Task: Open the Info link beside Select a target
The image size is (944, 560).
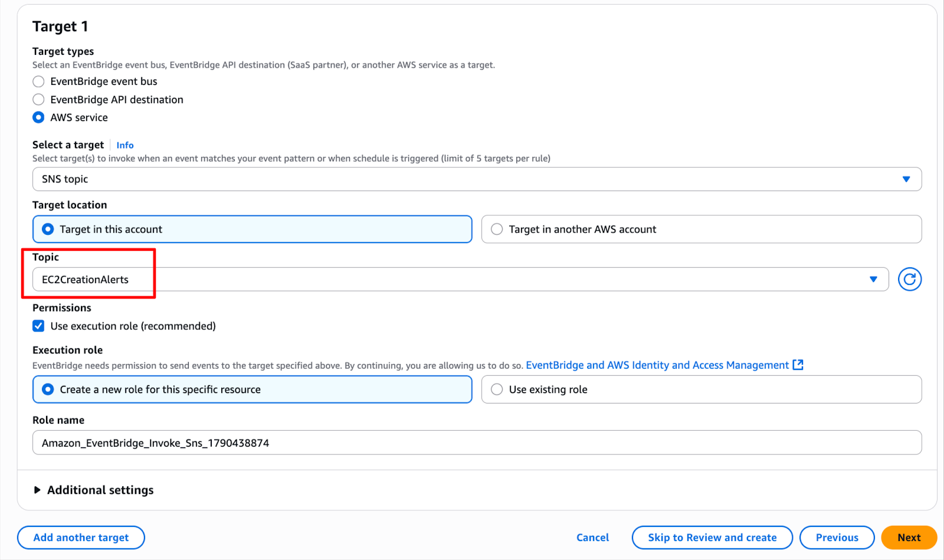Action: 124,145
